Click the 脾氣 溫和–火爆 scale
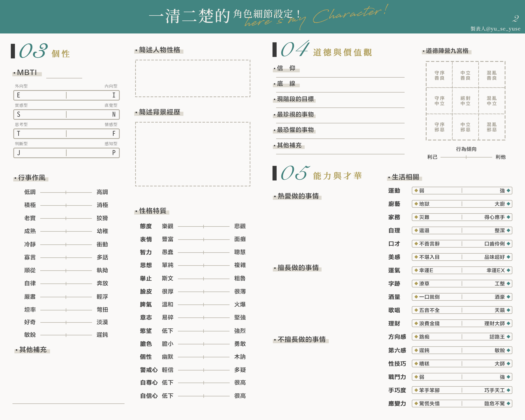 204,305
